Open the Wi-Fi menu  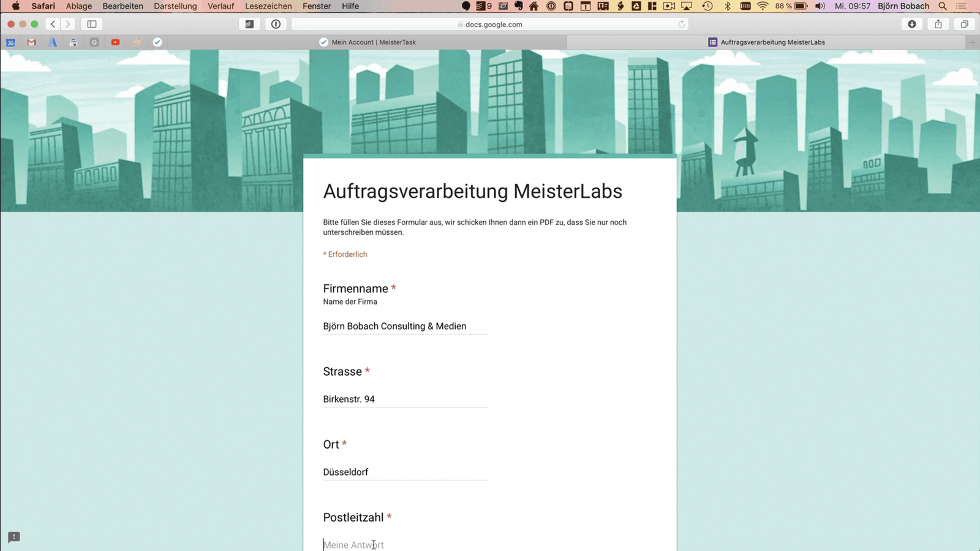[763, 6]
